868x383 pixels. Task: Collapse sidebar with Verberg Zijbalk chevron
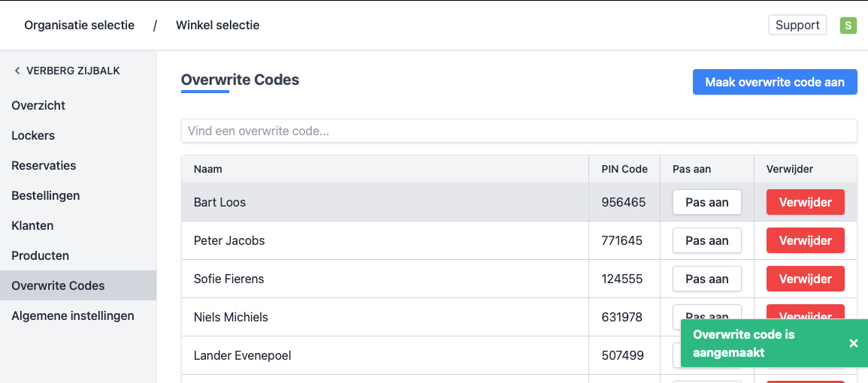(x=17, y=71)
